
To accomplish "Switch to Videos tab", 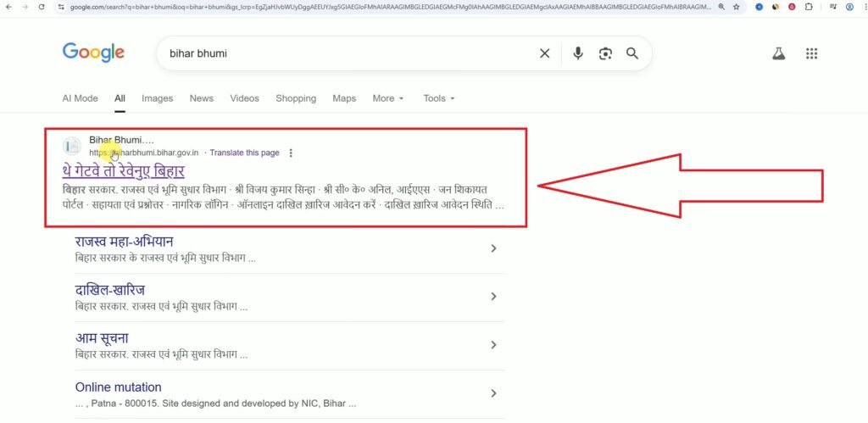I will pyautogui.click(x=245, y=98).
